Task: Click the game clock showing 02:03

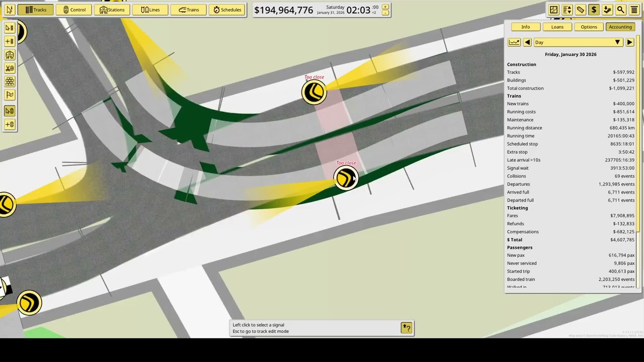Action: [358, 10]
